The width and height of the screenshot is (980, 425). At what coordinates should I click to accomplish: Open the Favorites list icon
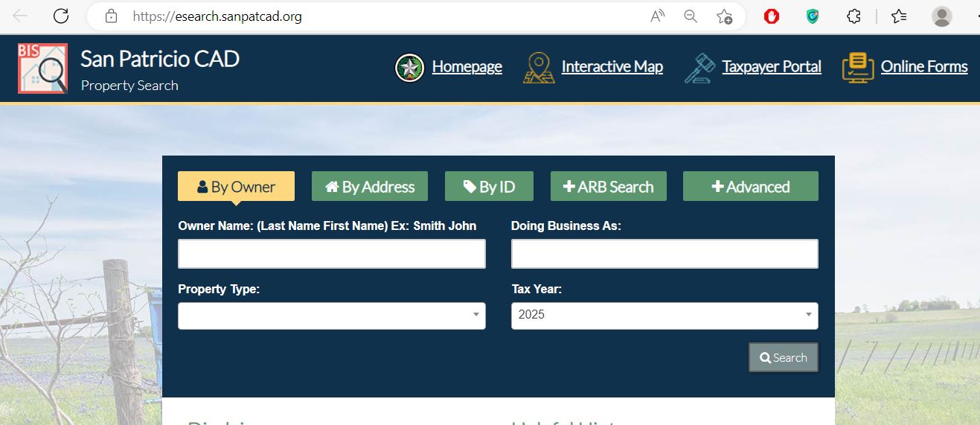[899, 16]
